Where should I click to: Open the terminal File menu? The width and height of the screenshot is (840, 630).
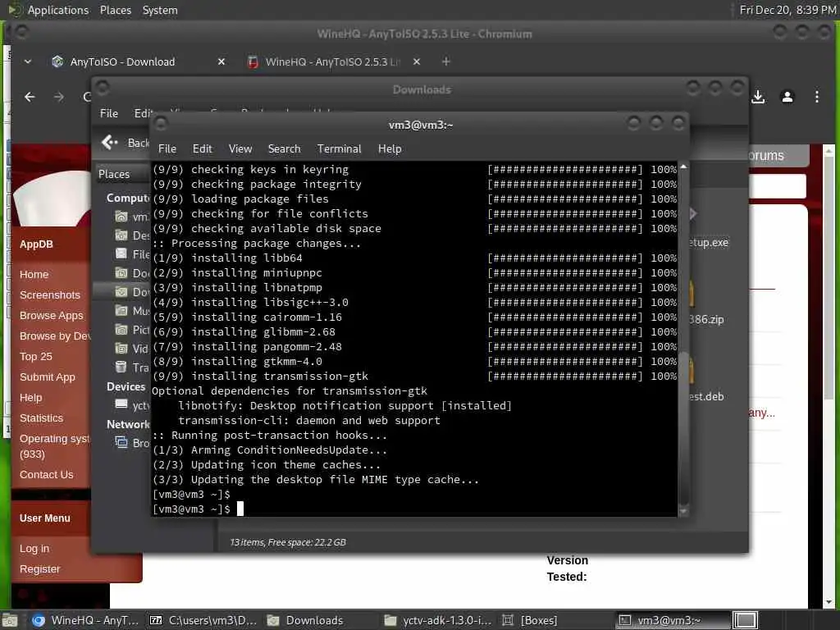[x=167, y=149]
